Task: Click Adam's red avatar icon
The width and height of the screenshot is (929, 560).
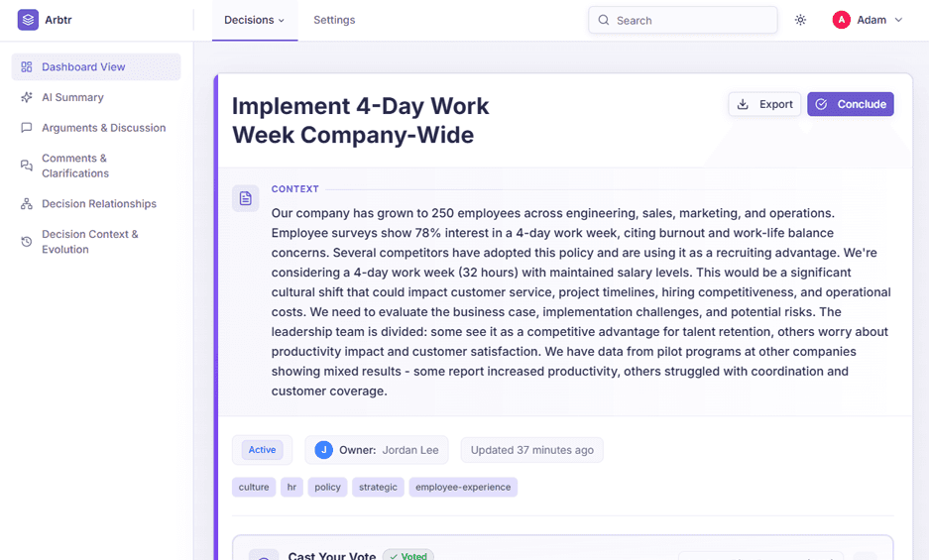Action: pyautogui.click(x=842, y=20)
